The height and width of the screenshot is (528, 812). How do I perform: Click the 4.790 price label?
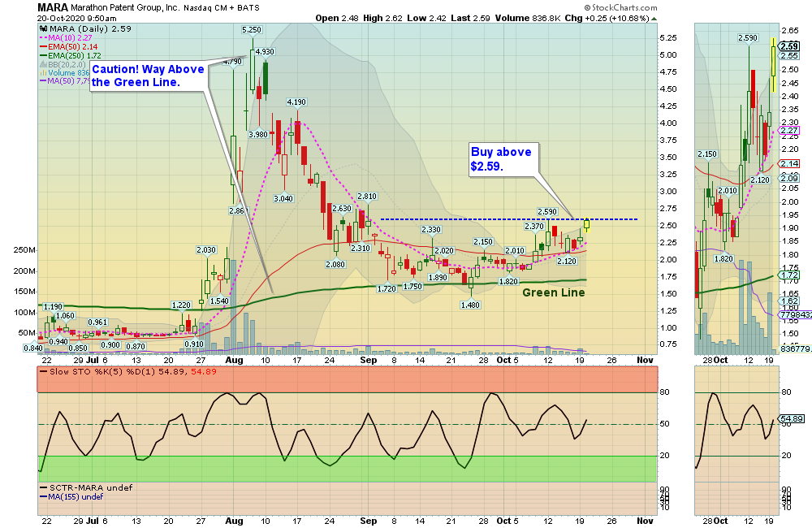tap(232, 61)
